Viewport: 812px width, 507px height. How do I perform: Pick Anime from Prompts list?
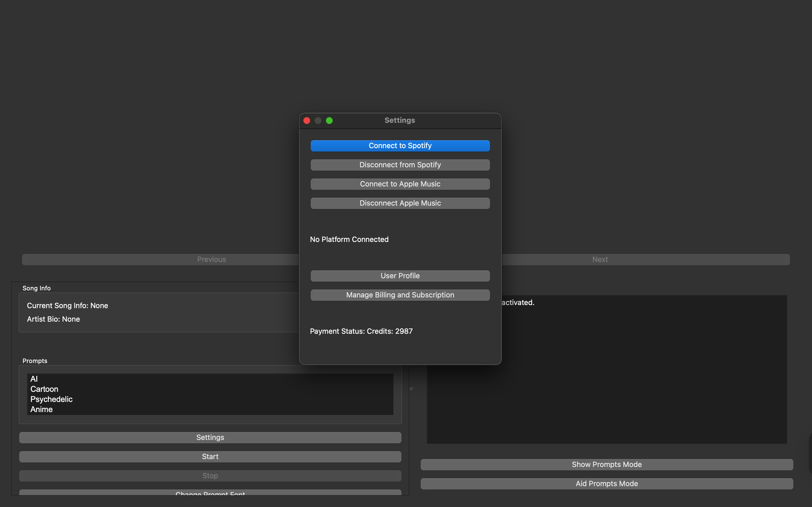[42, 410]
